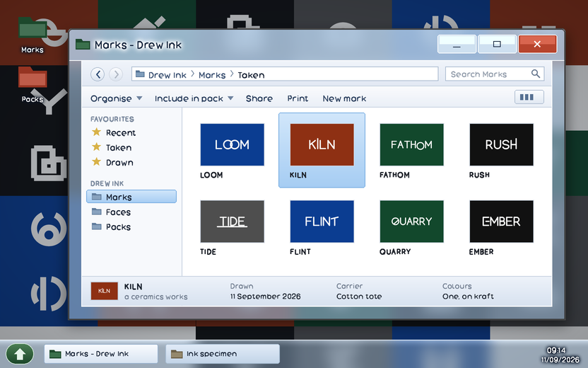The height and width of the screenshot is (368, 588).
Task: Select the KILN mark thumbnail
Action: point(322,144)
